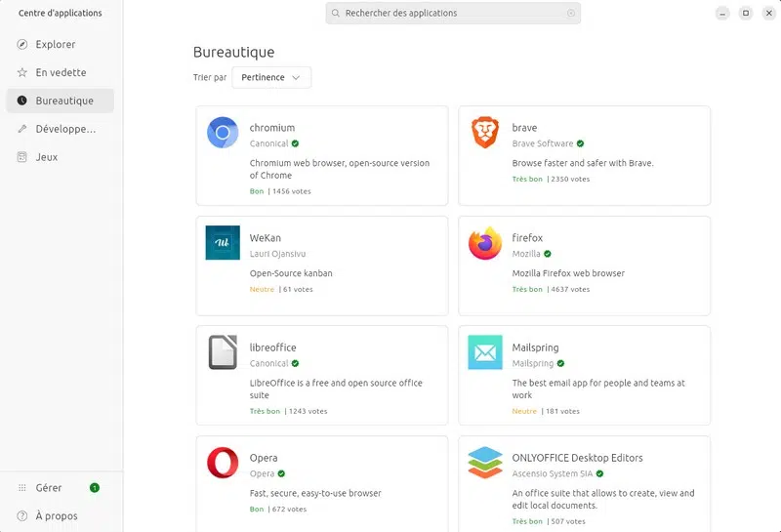Click the Mailspring envelope icon
The height and width of the screenshot is (532, 781).
485,352
